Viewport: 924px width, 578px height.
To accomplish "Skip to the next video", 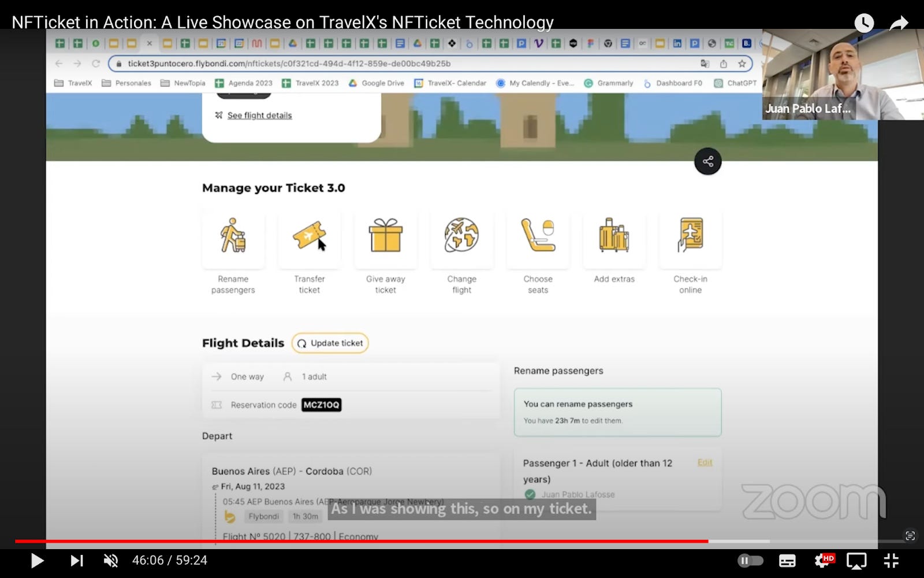I will point(76,561).
